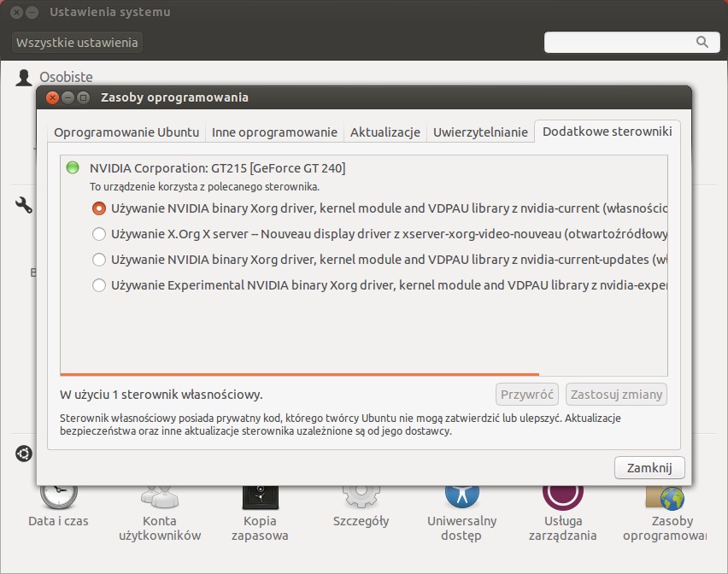Click the Wszystkie ustawienia button
This screenshot has width=728, height=574.
(x=77, y=43)
